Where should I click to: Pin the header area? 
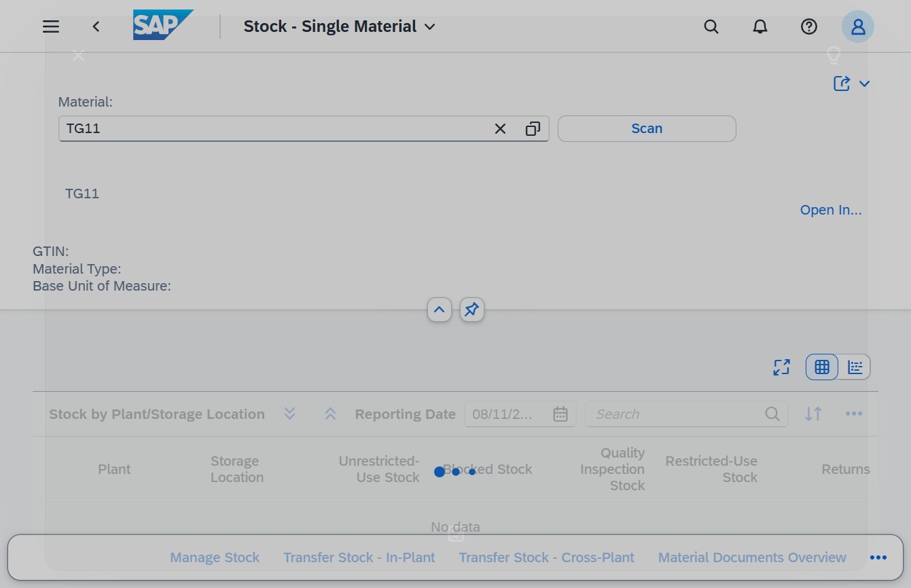(472, 310)
